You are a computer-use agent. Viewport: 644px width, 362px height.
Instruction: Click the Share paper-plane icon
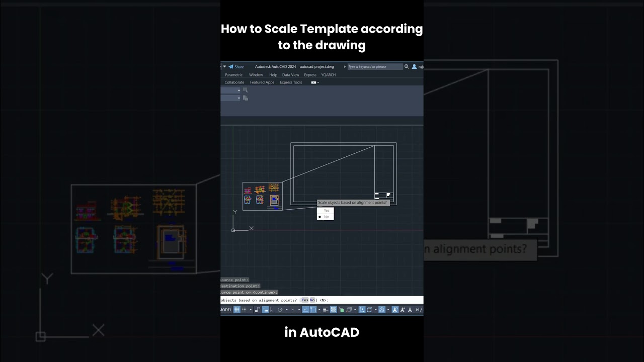(231, 66)
